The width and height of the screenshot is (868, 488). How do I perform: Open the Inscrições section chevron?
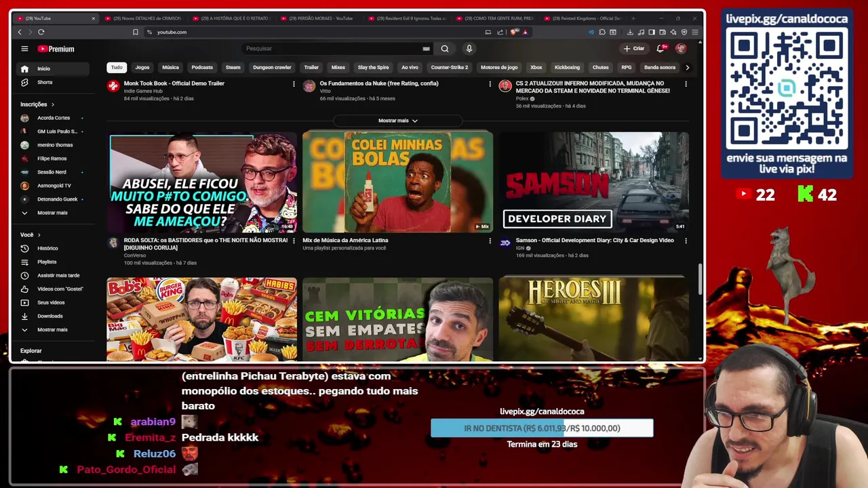tap(52, 104)
